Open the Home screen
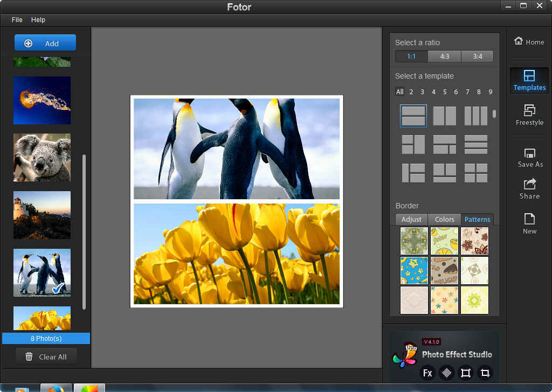The image size is (552, 392). point(529,41)
